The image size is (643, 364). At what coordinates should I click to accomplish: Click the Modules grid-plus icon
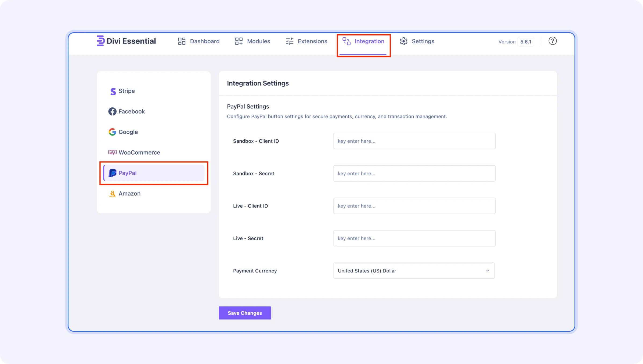pyautogui.click(x=239, y=41)
